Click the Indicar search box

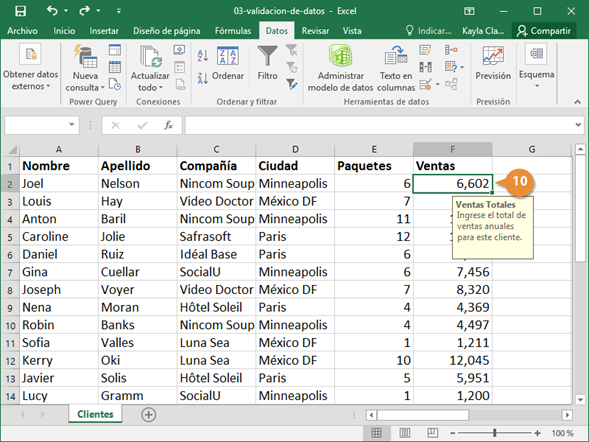click(428, 31)
